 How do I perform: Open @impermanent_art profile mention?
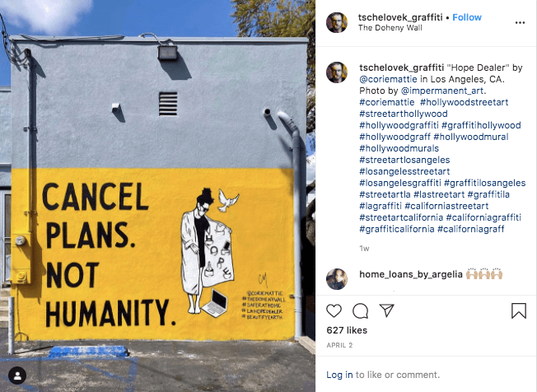442,91
